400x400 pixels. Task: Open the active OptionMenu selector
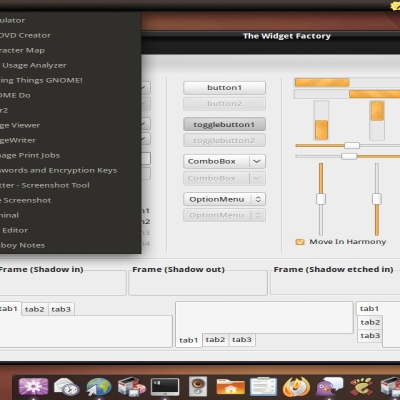[224, 199]
